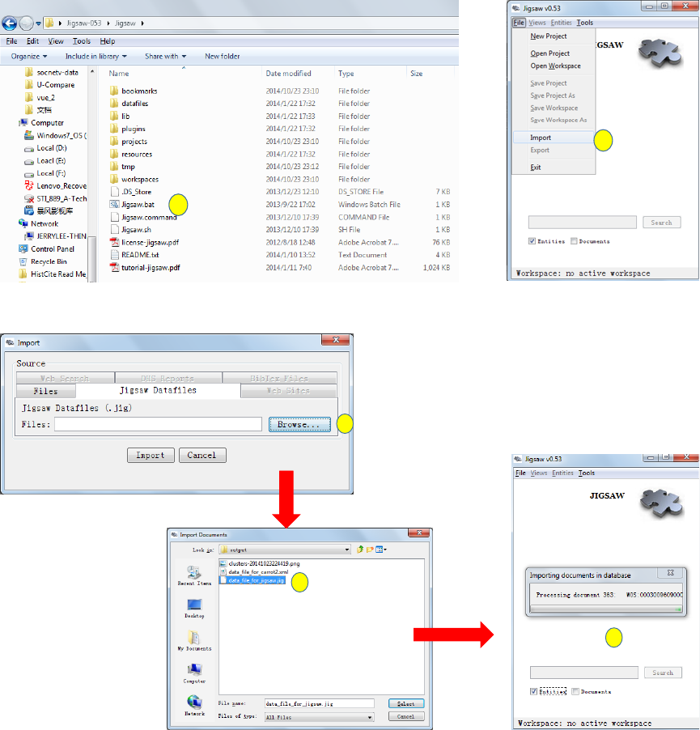The height and width of the screenshot is (730, 700).
Task: Click Import button in the Import dialog
Action: tap(151, 456)
